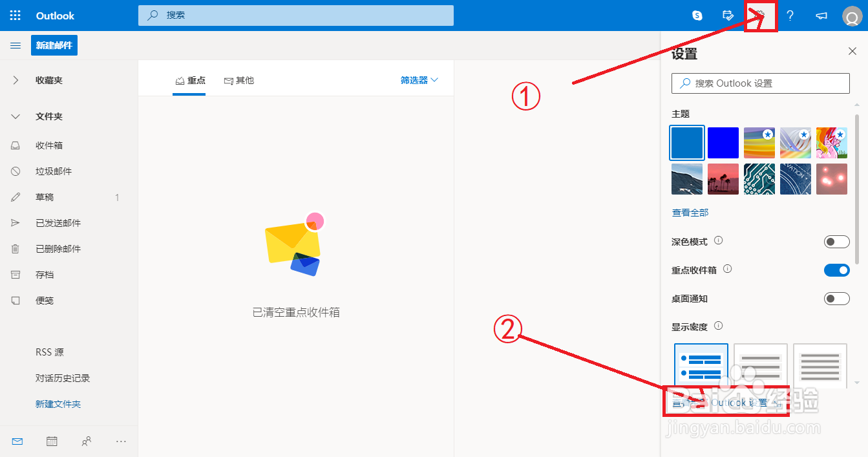Viewport: 868px width, 457px height.
Task: Click the 新建文件夹 link
Action: point(58,404)
